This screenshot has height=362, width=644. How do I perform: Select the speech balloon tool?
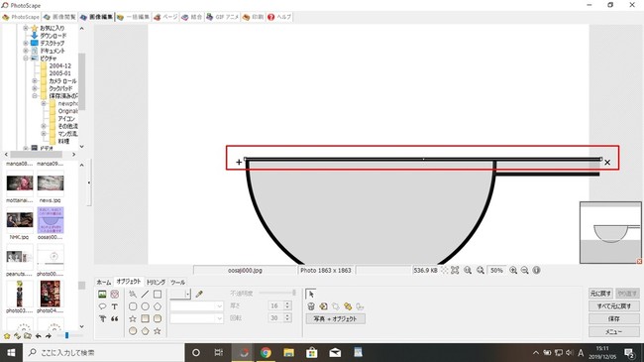[x=102, y=306]
